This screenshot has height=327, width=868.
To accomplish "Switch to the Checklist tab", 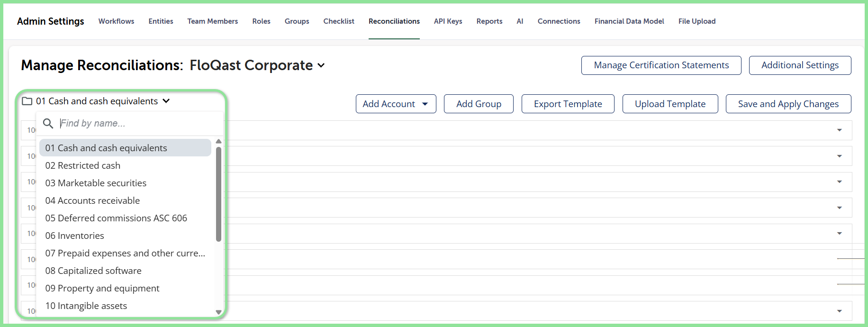I will (x=339, y=21).
